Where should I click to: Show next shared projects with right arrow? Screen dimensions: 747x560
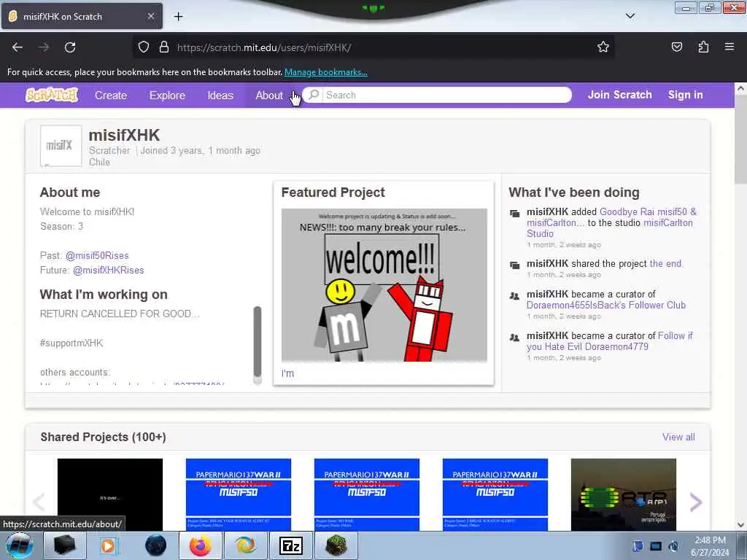pyautogui.click(x=695, y=502)
